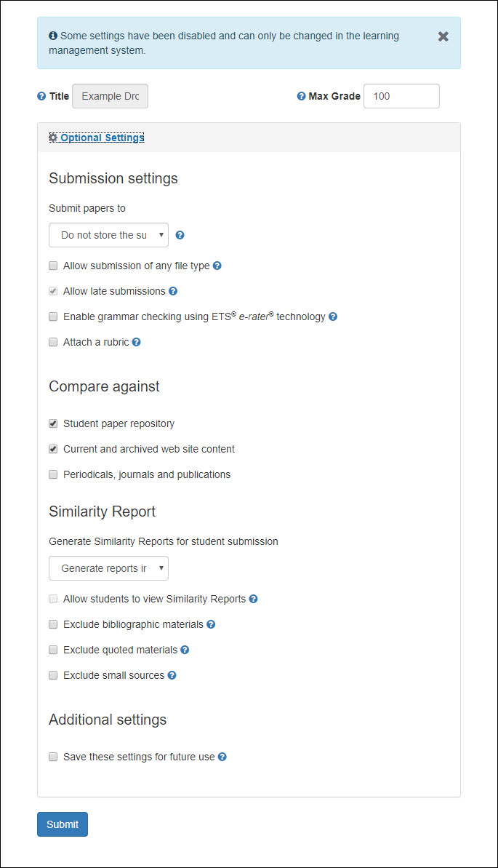
Task: Click help icon next to Allow late submissions
Action: tap(172, 290)
